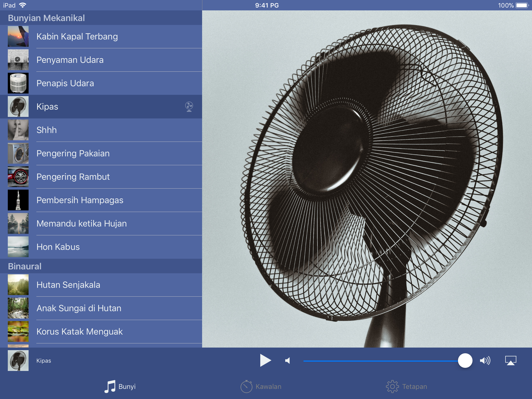This screenshot has width=532, height=399.
Task: Select the Kipas list row
Action: pyautogui.click(x=101, y=107)
